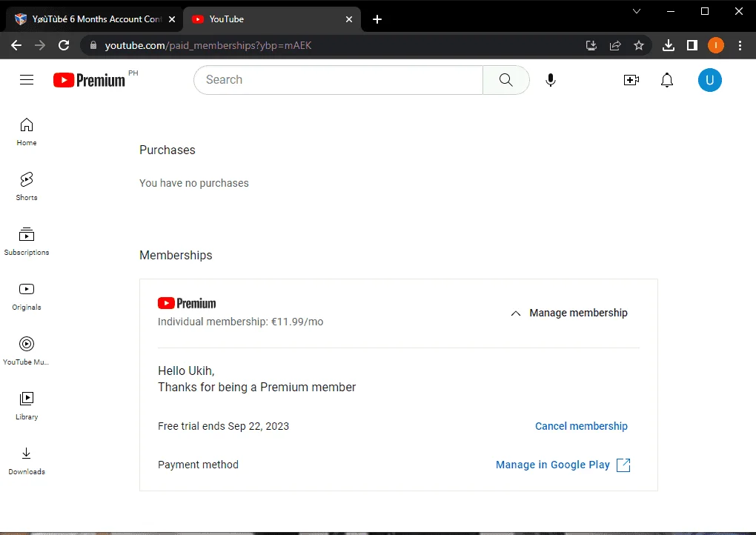Click 'You have no purchases' text
This screenshot has width=756, height=535.
coord(194,183)
